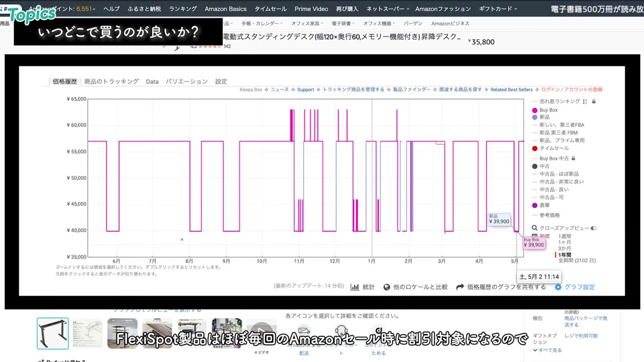Click the sort icon beside 売れ筋ランキング
The image size is (644, 362).
pos(585,101)
